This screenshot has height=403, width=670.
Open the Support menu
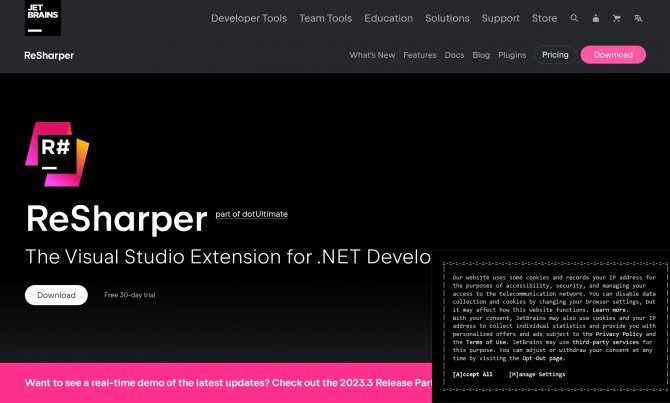coord(500,18)
